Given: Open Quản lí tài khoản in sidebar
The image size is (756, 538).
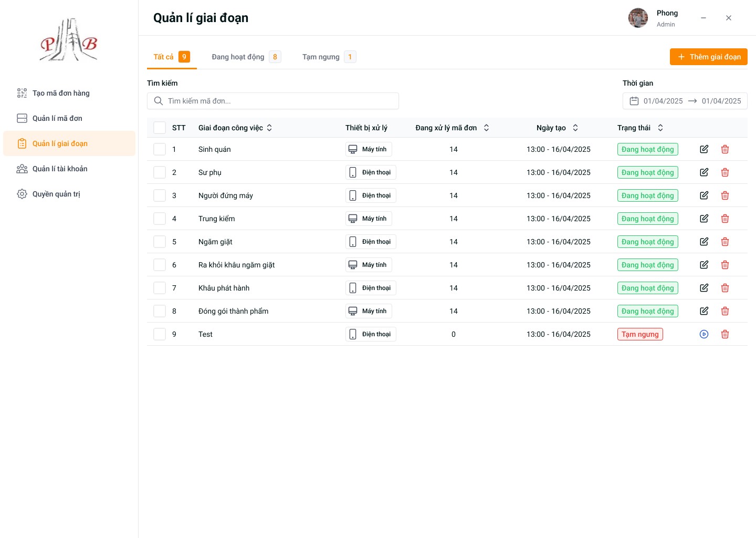Looking at the screenshot, I should 69,169.
